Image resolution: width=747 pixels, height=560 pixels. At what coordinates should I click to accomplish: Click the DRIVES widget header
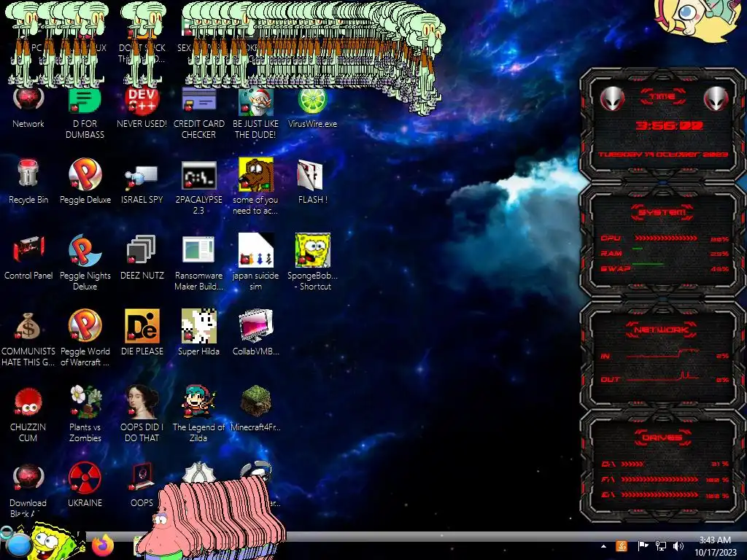(x=662, y=437)
